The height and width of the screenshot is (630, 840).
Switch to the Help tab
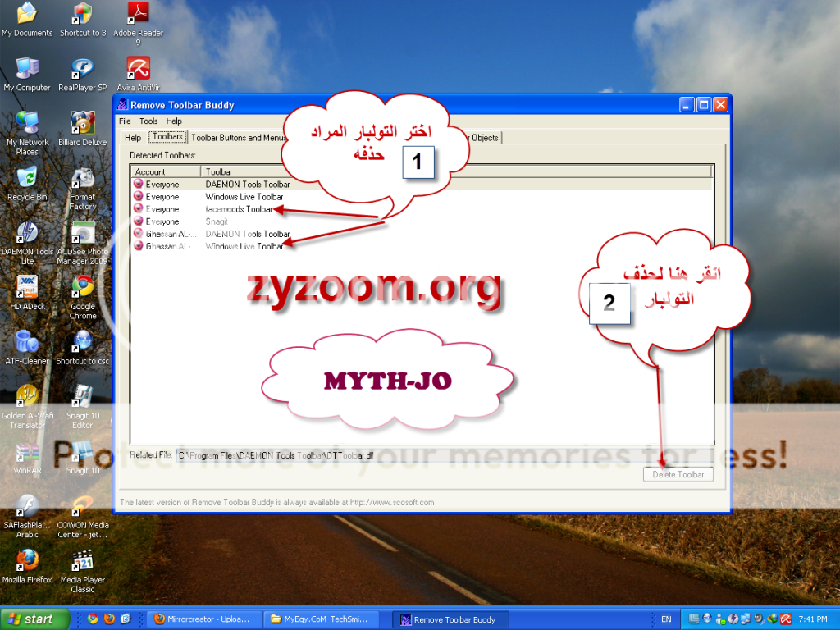point(133,138)
